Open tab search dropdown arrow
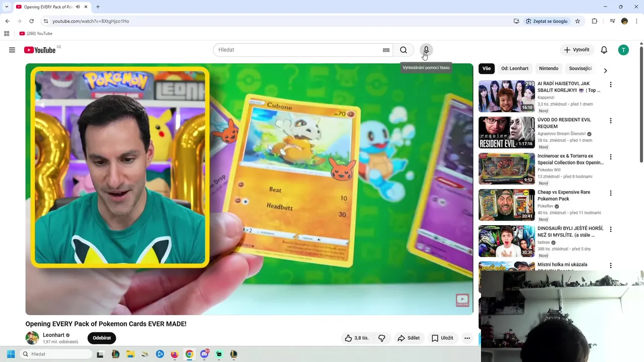Image resolution: width=644 pixels, height=362 pixels. [6, 7]
